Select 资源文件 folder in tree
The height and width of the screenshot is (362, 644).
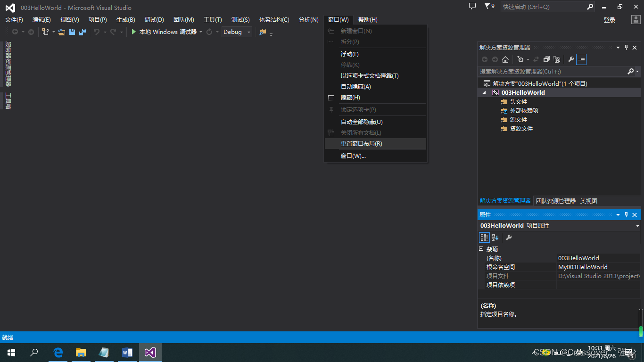(521, 129)
